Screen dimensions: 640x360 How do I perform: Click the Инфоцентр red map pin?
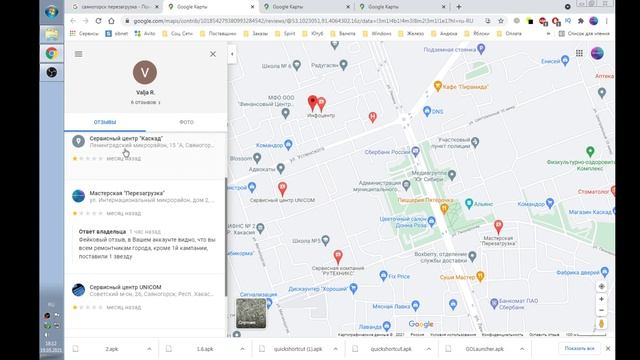click(313, 104)
